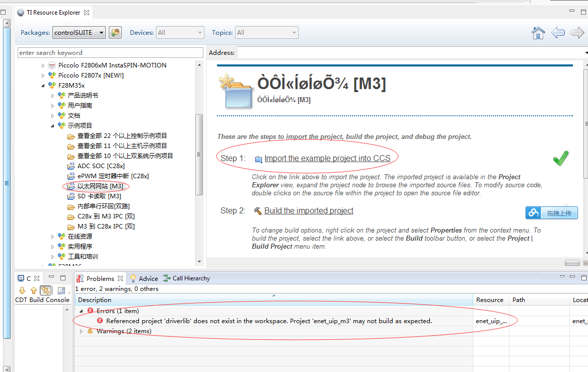Open the Devices filter dropdown
The width and height of the screenshot is (588, 372).
pyautogui.click(x=180, y=33)
